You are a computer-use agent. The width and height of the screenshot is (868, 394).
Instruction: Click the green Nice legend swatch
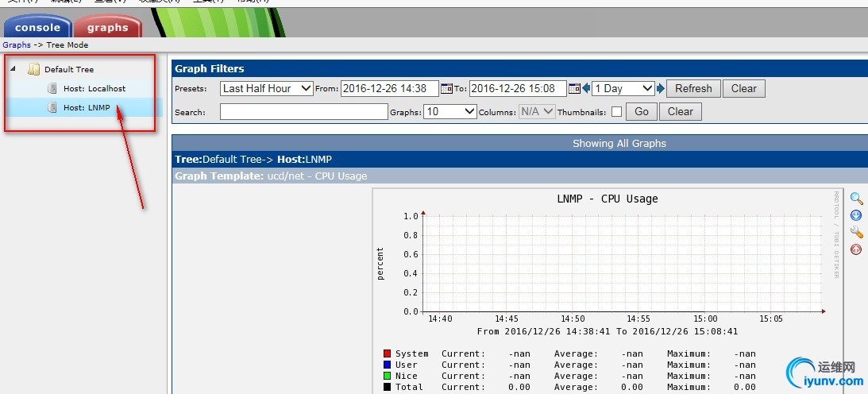(387, 376)
